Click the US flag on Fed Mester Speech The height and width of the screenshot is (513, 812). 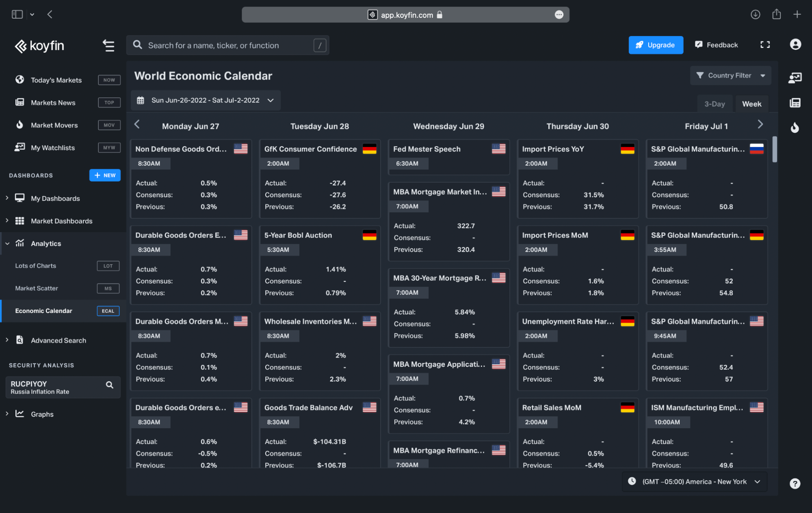(498, 149)
